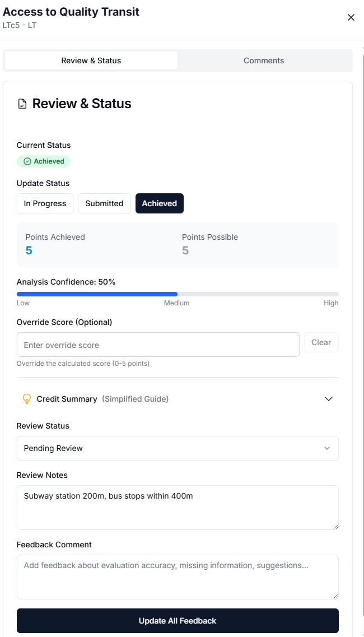The width and height of the screenshot is (364, 637).
Task: Click the Points Achieved value 5
Action: (29, 250)
